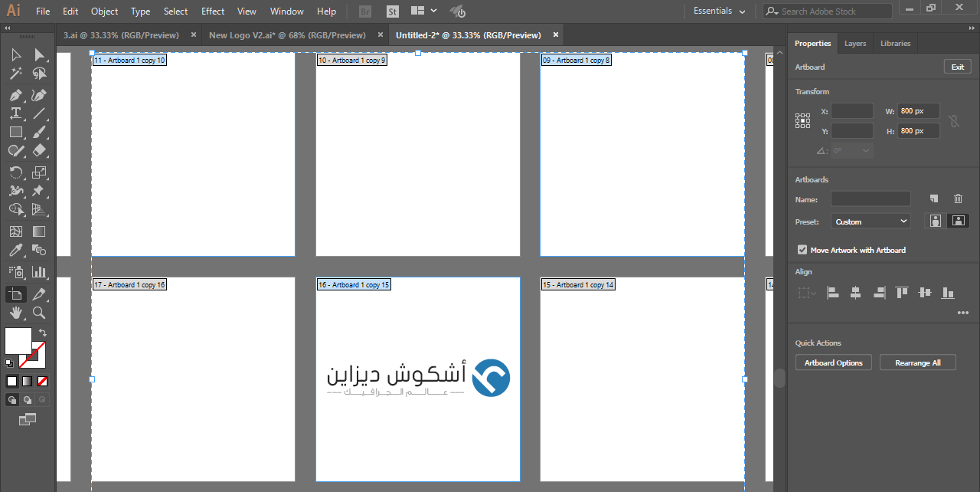Select the Eyedropper tool
The width and height of the screenshot is (980, 492).
15,250
